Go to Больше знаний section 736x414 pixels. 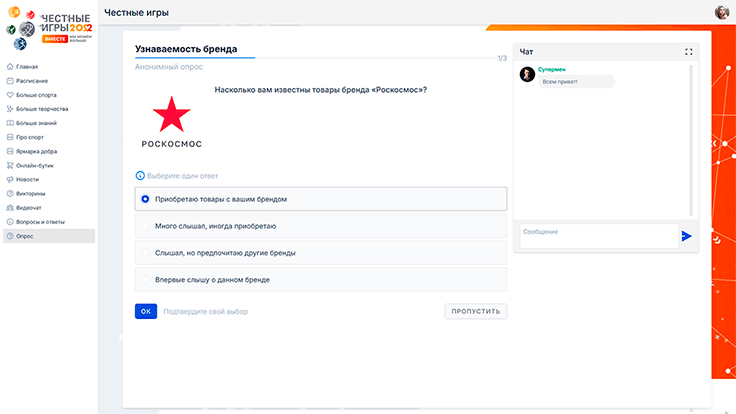pos(36,123)
